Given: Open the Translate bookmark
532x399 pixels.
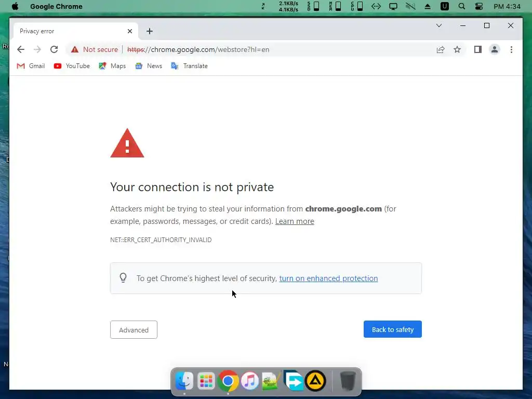Looking at the screenshot, I should (x=189, y=66).
